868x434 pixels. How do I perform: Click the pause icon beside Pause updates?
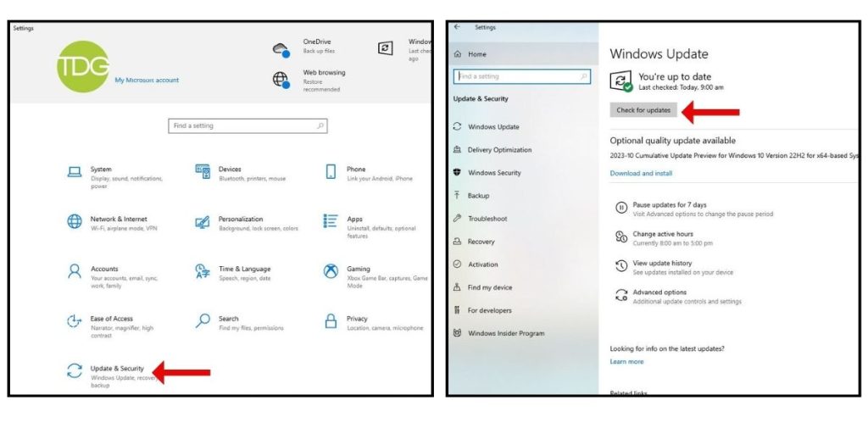pos(621,209)
